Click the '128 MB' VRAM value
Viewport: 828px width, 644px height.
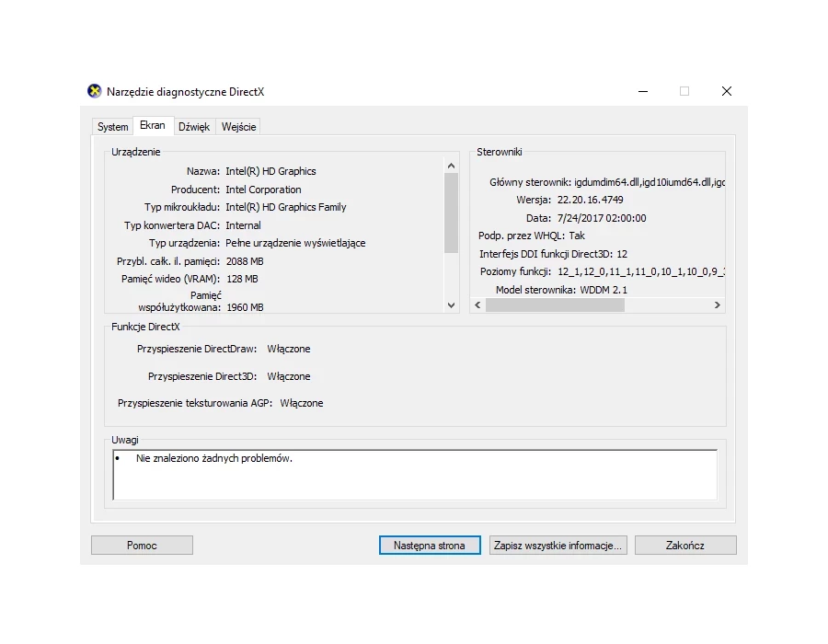point(242,279)
